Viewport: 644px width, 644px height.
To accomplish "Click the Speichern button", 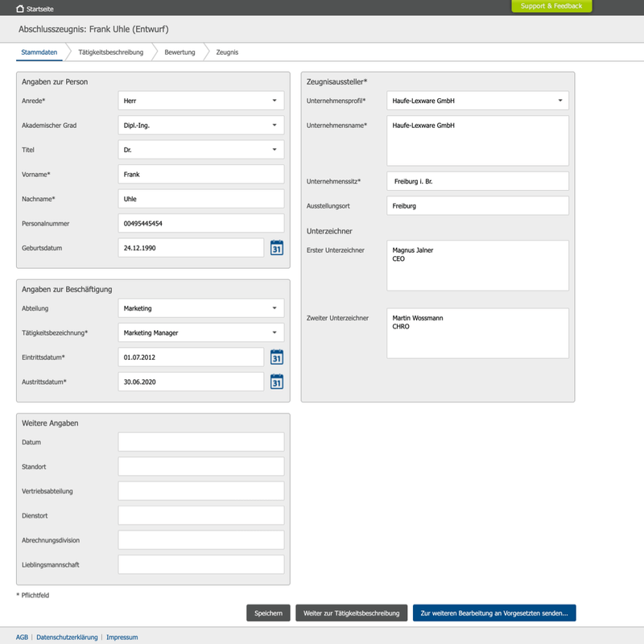I will [267, 613].
